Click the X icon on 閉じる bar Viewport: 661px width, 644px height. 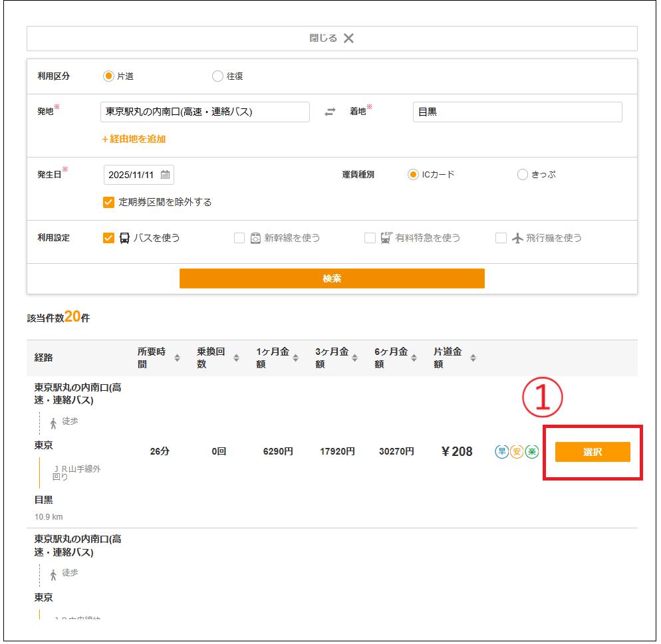point(348,39)
